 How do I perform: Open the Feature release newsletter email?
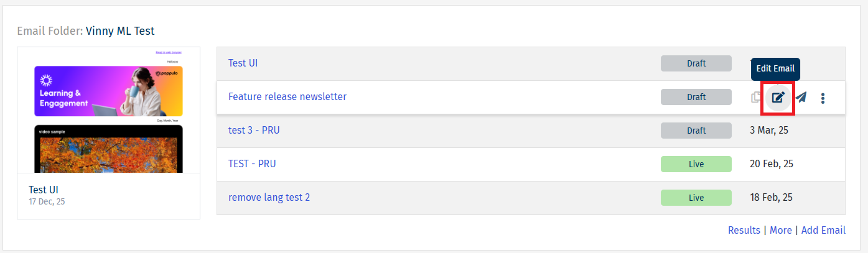(x=287, y=96)
